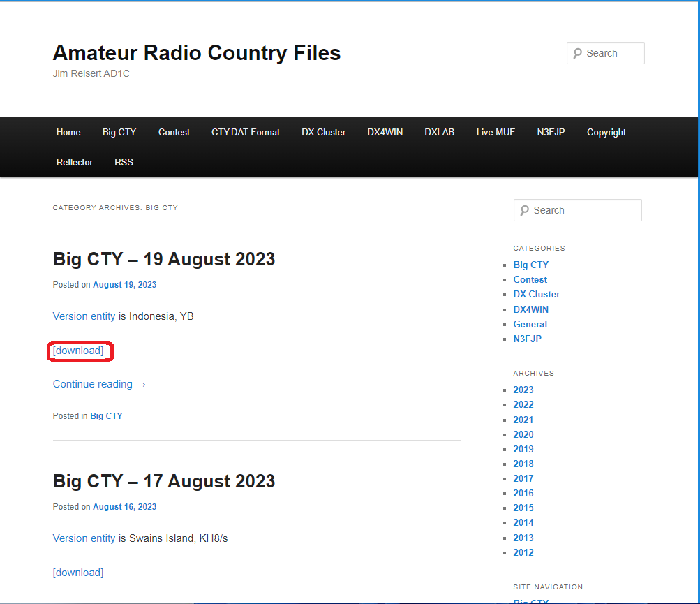Open the 2022 archive
The height and width of the screenshot is (604, 700).
point(523,405)
